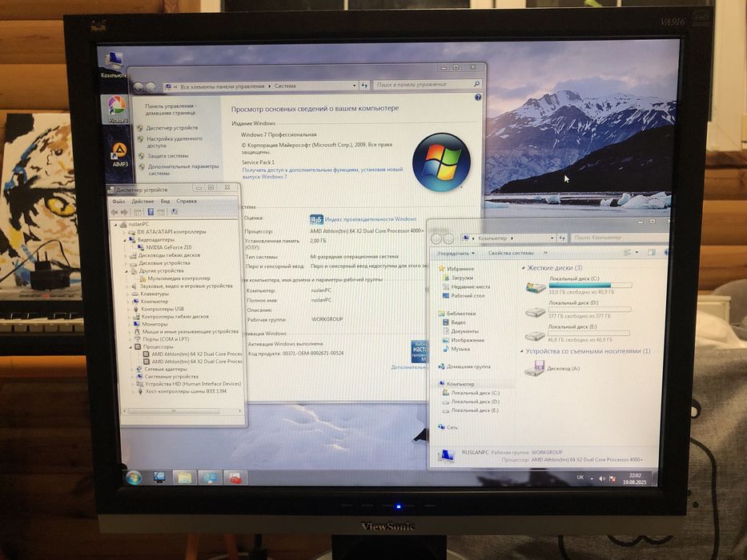
Task: Click the Поиск: Компьютер search field
Action: tap(620, 237)
